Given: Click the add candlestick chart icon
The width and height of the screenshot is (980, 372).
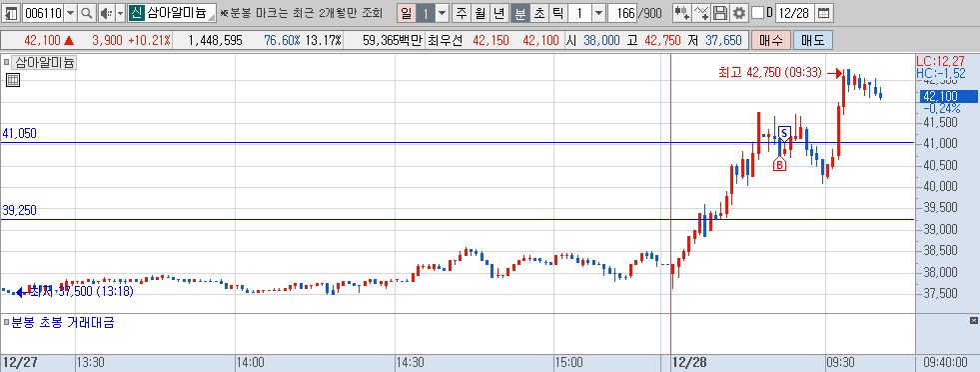Looking at the screenshot, I should click(x=682, y=13).
